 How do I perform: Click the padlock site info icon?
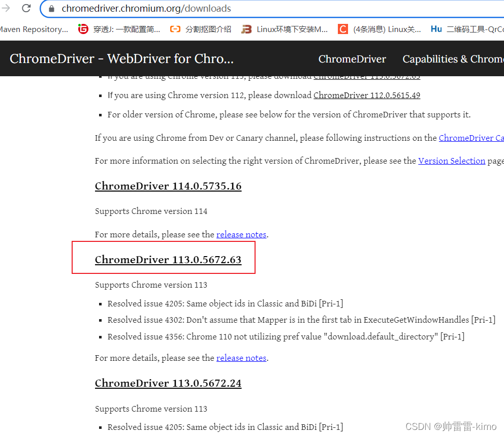(x=51, y=9)
